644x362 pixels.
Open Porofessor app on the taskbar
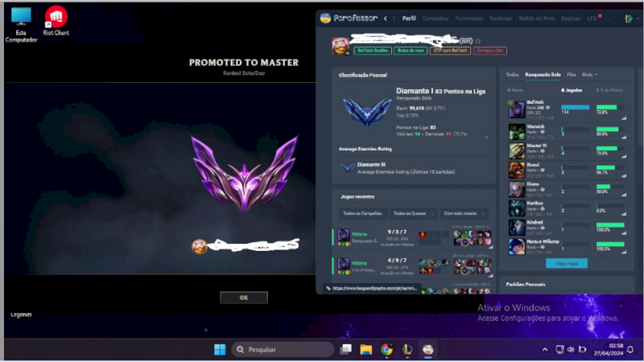point(428,350)
